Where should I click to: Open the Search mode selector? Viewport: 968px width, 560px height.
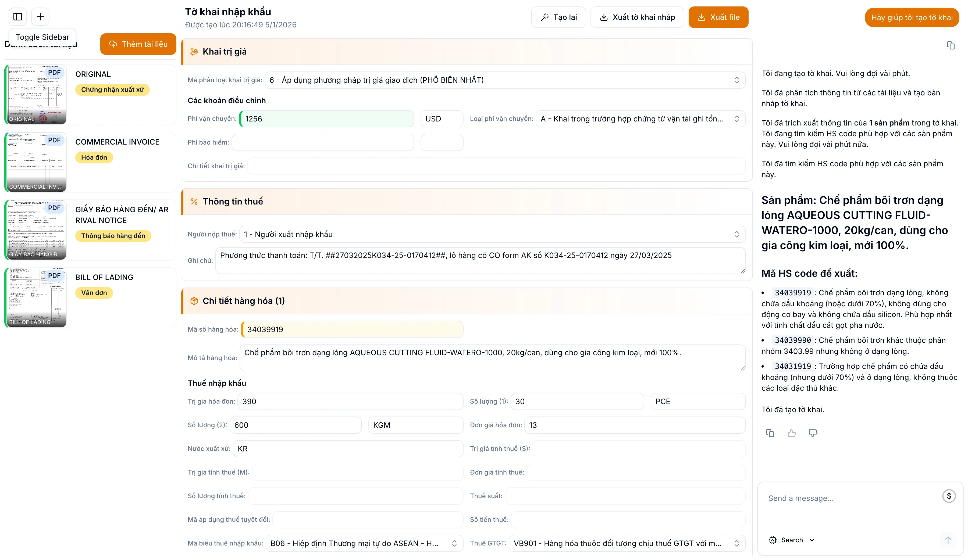[x=792, y=540]
